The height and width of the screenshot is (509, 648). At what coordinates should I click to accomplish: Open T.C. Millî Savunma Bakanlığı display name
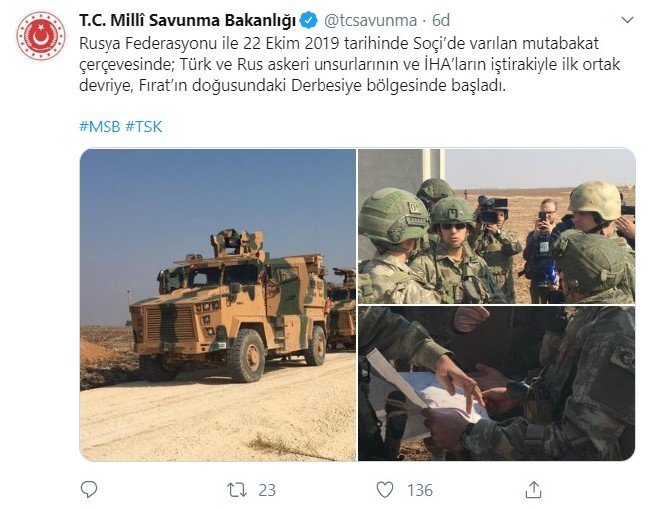188,20
